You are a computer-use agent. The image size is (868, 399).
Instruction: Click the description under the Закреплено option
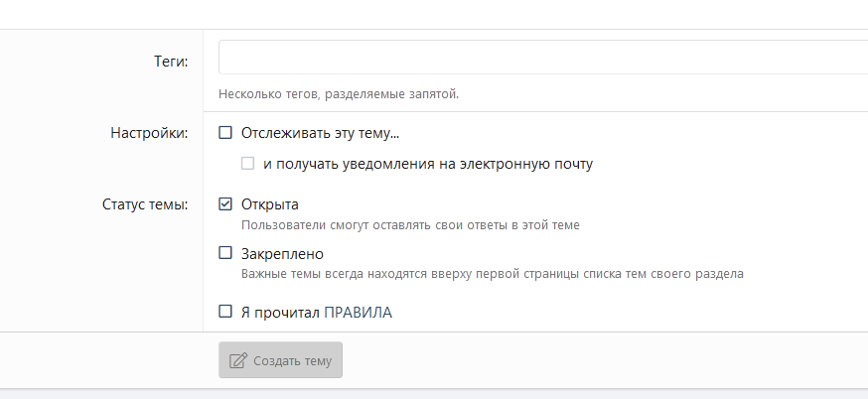[x=493, y=273]
